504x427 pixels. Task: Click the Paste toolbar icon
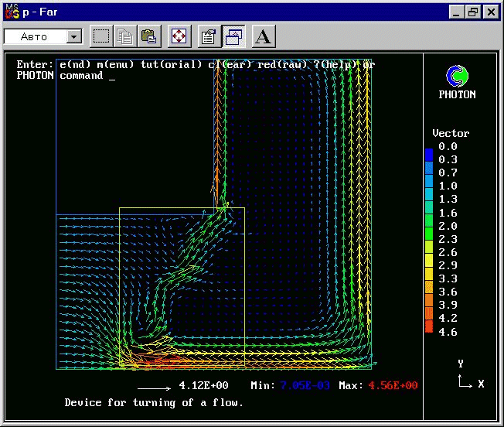pos(149,36)
